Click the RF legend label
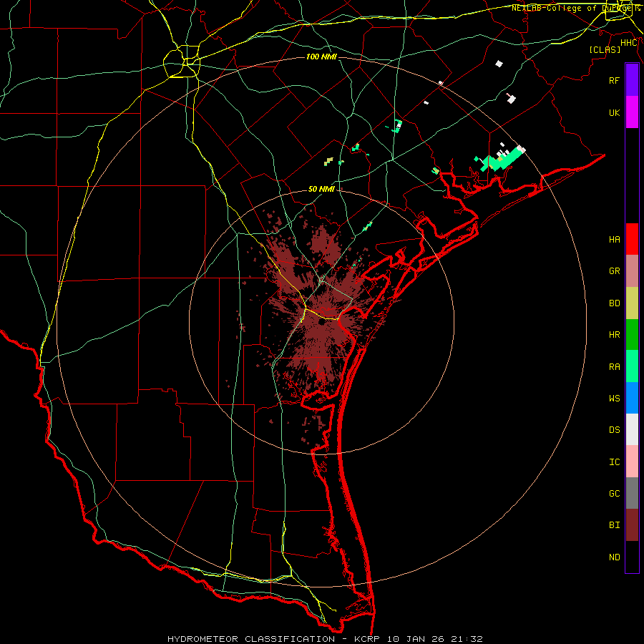Screen dimensions: 644x644 click(x=615, y=80)
